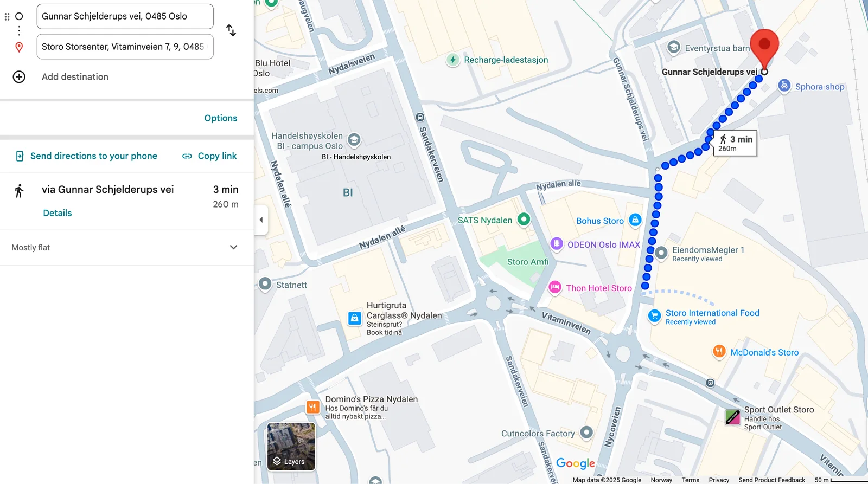Image resolution: width=868 pixels, height=484 pixels.
Task: Click the 3 min 260m route callout
Action: coord(735,143)
